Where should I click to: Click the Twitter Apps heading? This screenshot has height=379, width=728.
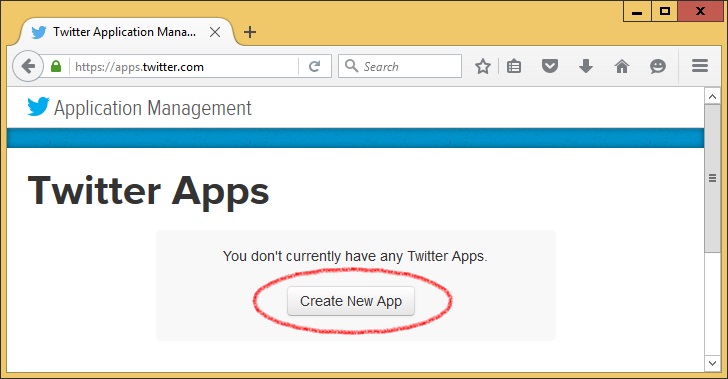coord(149,192)
